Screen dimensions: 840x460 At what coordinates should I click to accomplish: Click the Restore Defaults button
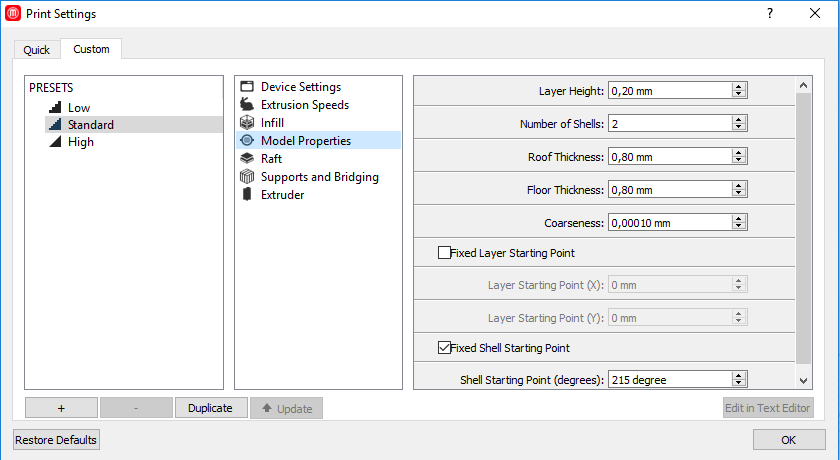click(x=56, y=440)
